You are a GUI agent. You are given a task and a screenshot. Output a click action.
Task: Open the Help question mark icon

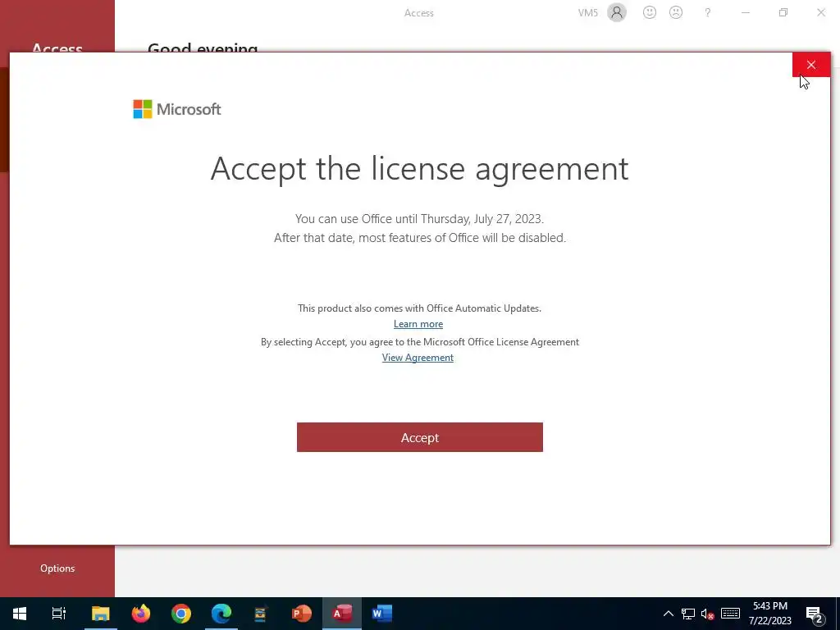708,12
